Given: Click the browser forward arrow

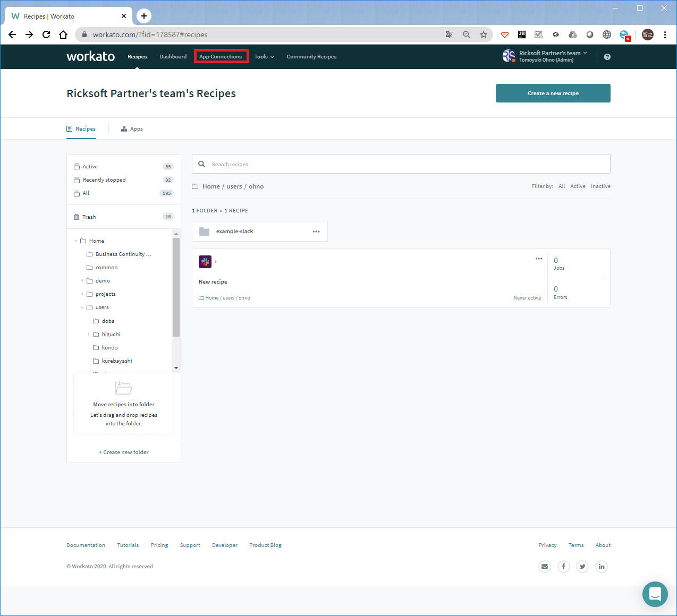Looking at the screenshot, I should pos(29,35).
